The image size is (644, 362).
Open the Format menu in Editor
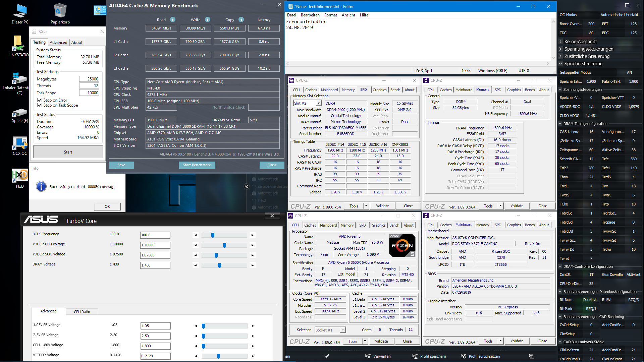[x=330, y=15]
